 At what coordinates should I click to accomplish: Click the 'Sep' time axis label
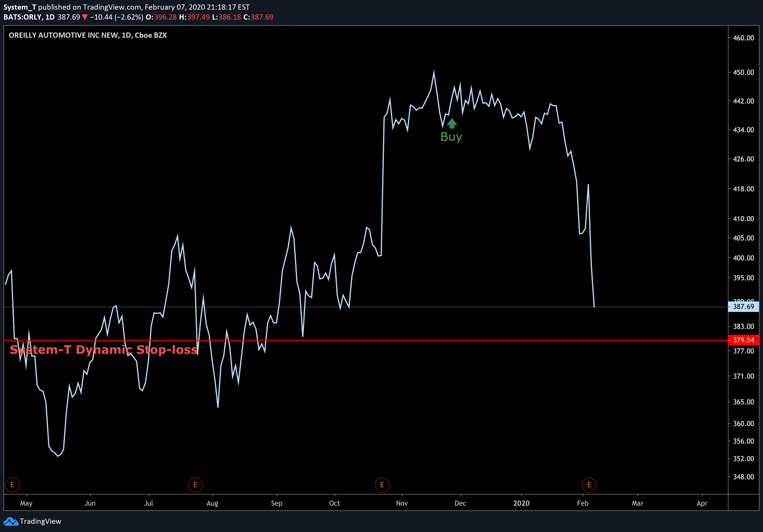pyautogui.click(x=276, y=503)
